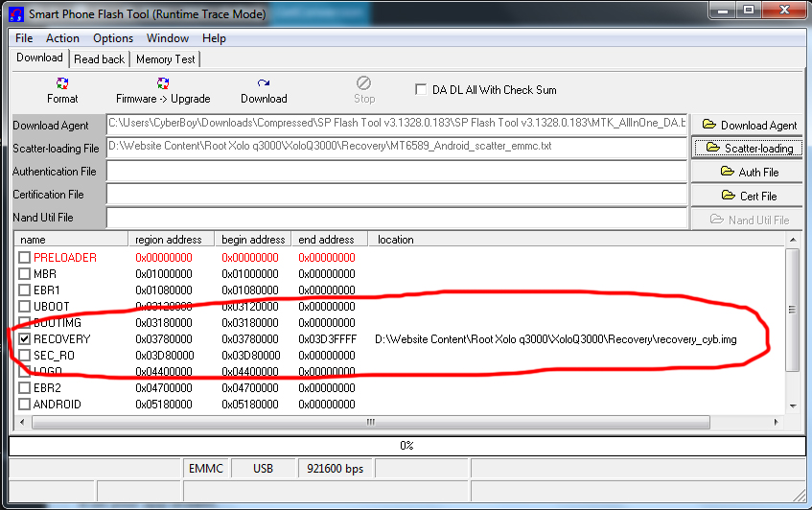Viewport: 812px width, 510px height.
Task: Open the File menu
Action: click(x=24, y=38)
